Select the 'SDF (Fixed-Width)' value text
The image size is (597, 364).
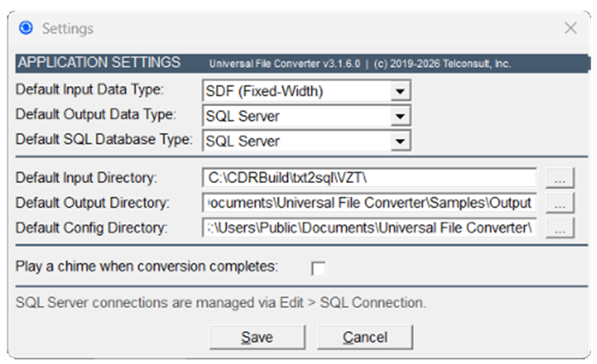(x=265, y=92)
